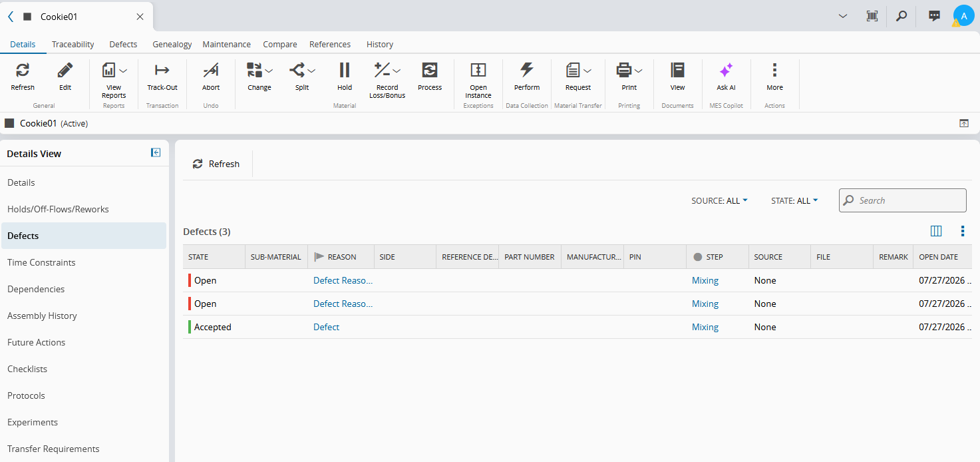Click the Change material icon
Viewport: 980px width, 462px height.
click(x=254, y=70)
